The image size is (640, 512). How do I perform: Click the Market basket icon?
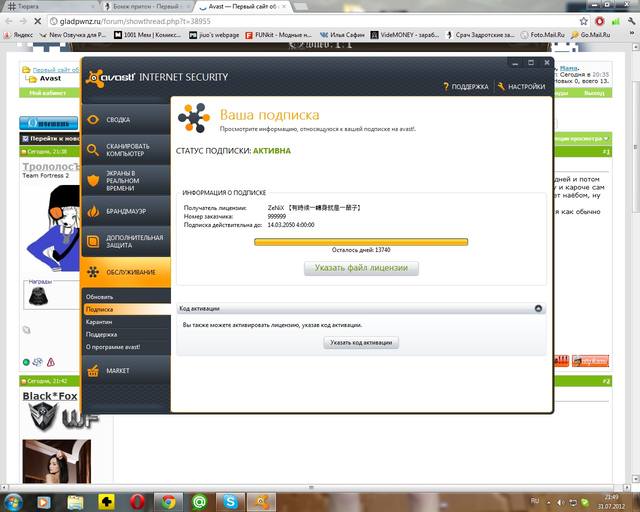click(93, 370)
